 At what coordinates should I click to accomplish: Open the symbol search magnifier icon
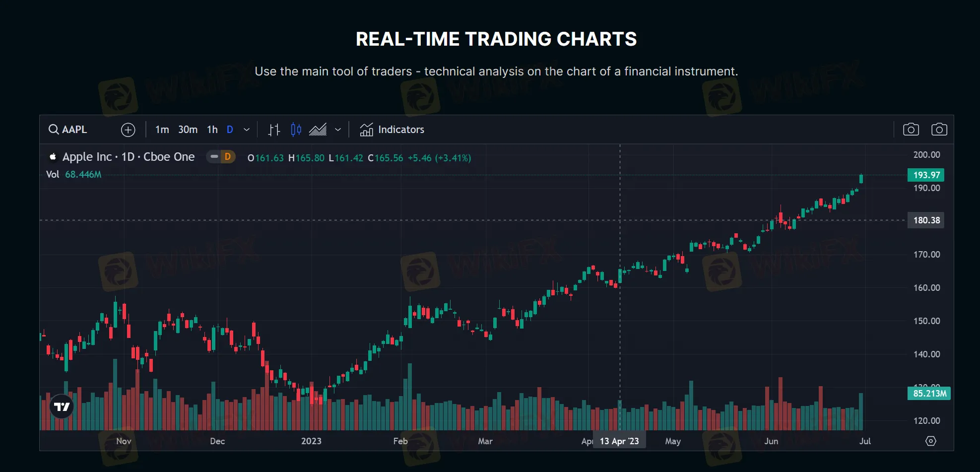54,130
